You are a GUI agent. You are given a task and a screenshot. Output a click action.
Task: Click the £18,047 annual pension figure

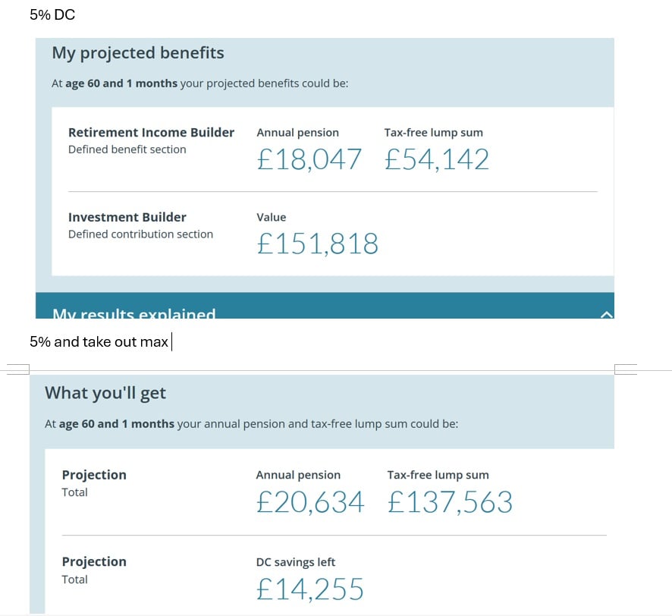point(309,159)
